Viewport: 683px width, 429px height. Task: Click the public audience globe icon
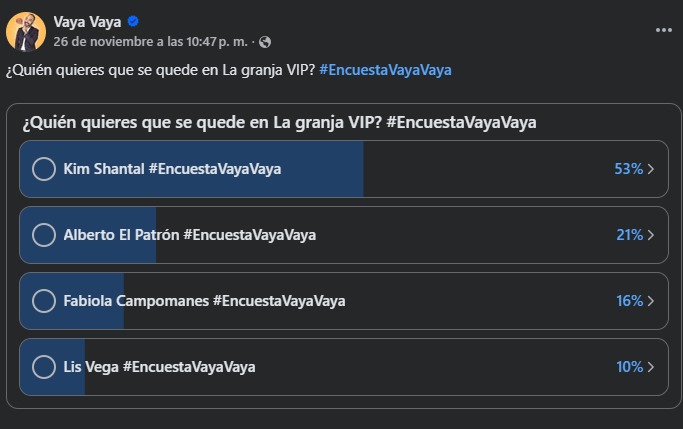click(x=264, y=42)
